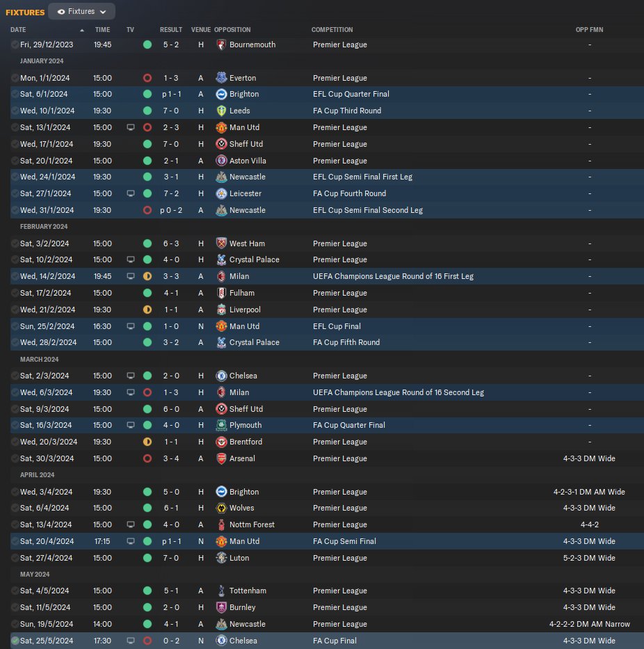Sort by the RESULT column header
644x649 pixels.
click(171, 30)
